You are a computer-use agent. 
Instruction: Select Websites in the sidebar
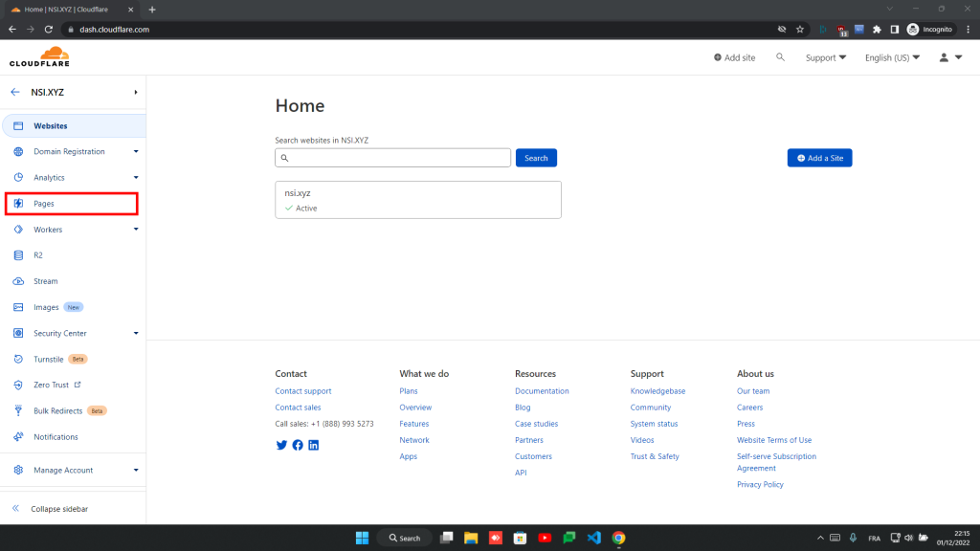pyautogui.click(x=75, y=125)
